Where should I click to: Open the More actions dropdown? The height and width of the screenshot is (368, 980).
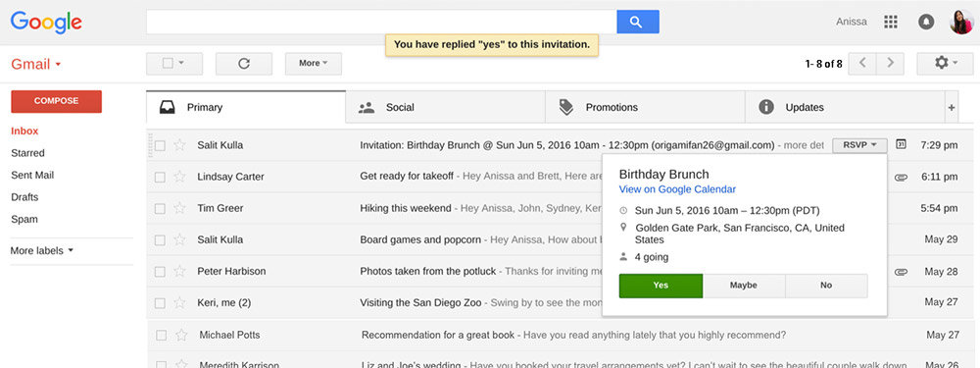[314, 63]
